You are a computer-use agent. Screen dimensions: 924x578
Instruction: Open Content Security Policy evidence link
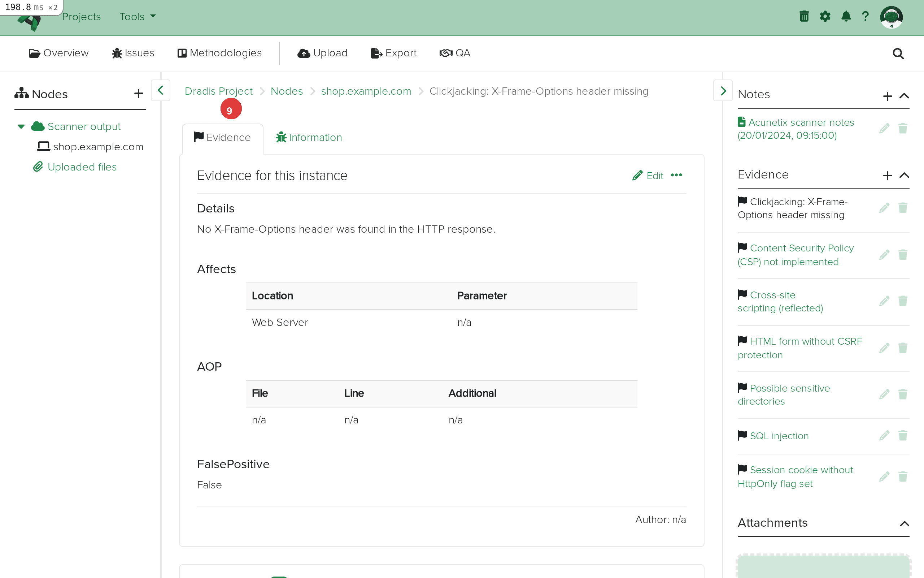pos(796,255)
